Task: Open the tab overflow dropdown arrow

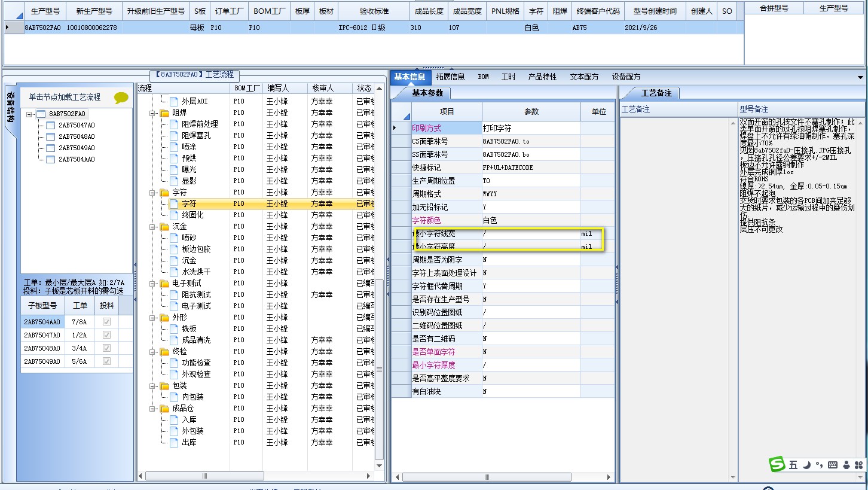Action: pos(860,77)
